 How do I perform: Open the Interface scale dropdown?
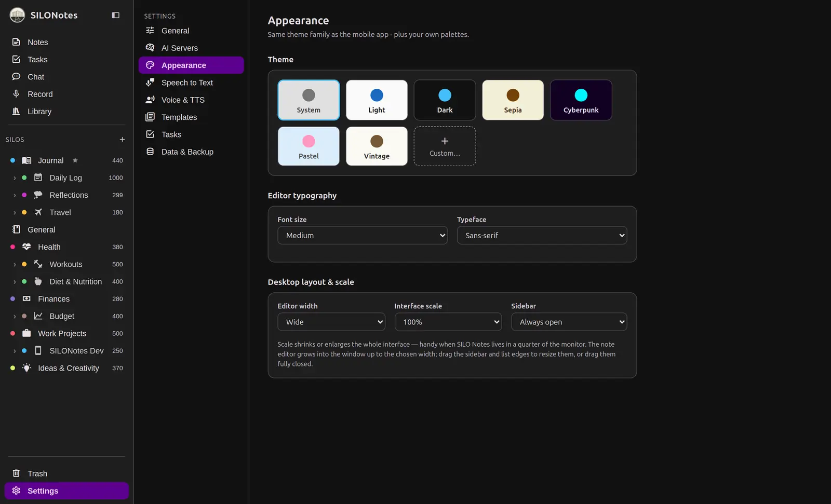coord(448,322)
